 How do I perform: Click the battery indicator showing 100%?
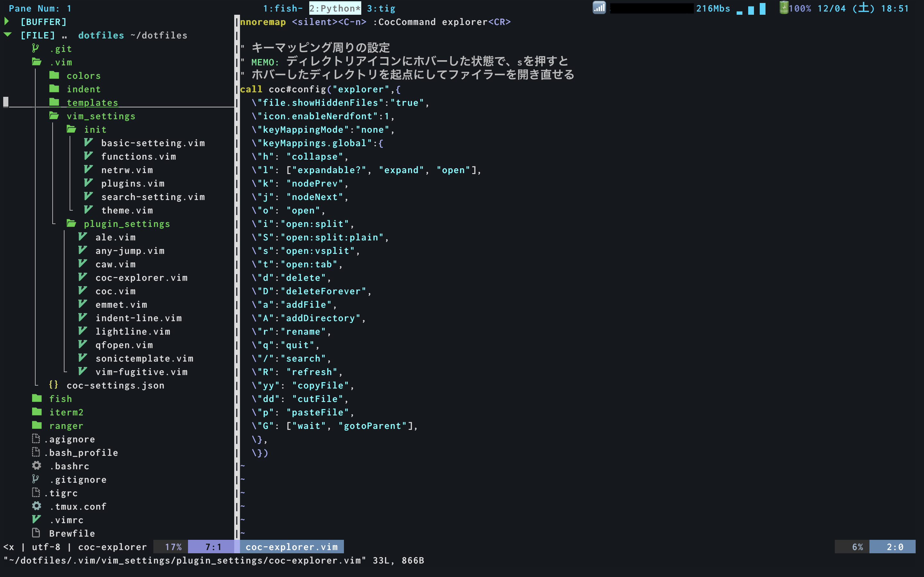pyautogui.click(x=785, y=8)
